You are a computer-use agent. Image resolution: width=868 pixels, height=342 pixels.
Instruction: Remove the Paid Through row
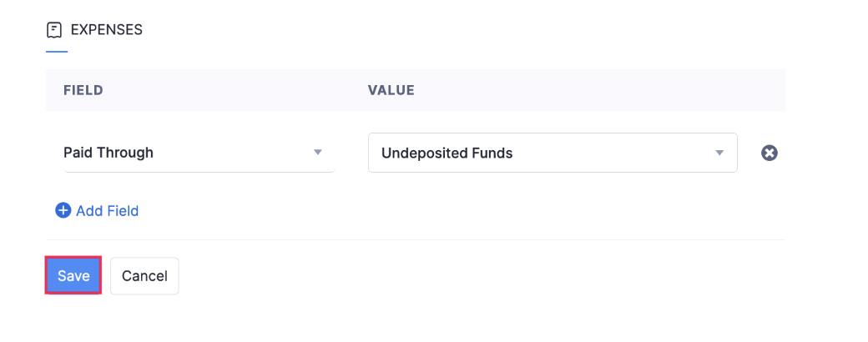(x=770, y=153)
